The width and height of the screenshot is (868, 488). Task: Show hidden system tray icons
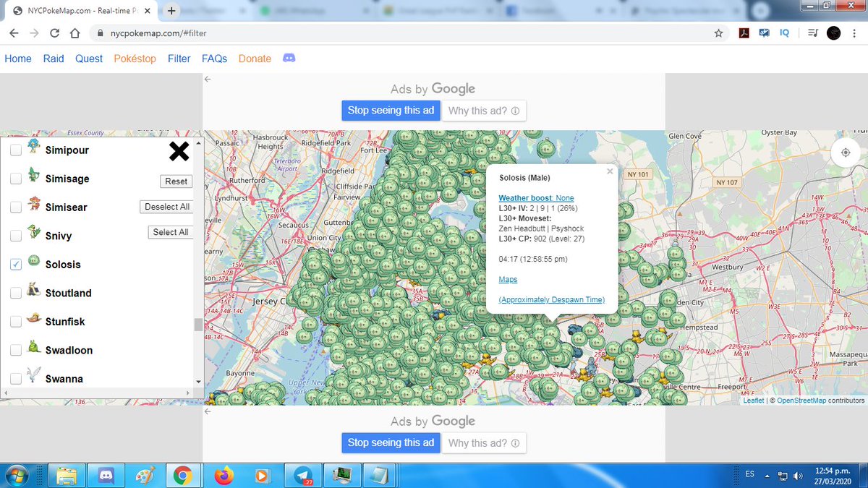click(768, 475)
